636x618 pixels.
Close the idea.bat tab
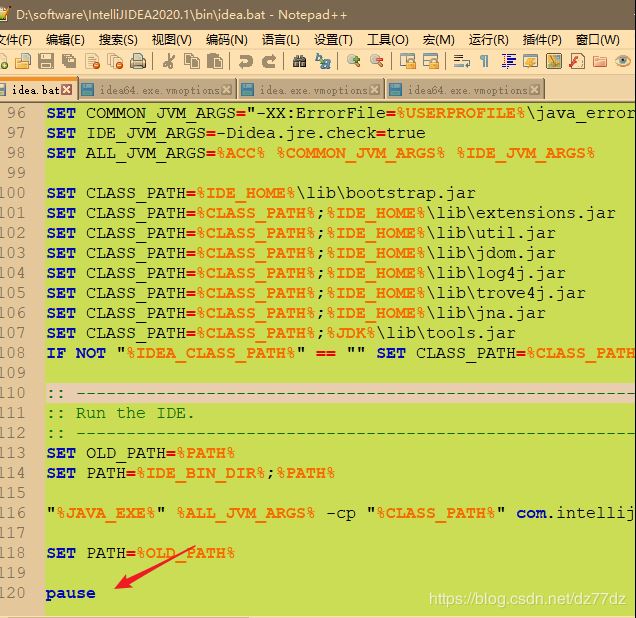point(67,90)
